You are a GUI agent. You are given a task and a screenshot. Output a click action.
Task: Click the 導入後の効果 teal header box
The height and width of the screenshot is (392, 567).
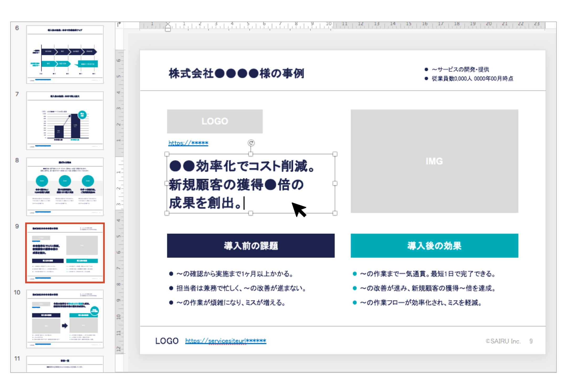[x=434, y=246]
